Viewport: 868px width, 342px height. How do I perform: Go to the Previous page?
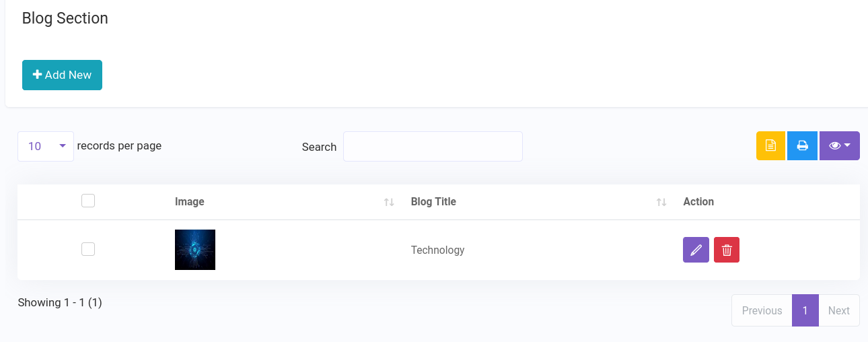click(762, 310)
